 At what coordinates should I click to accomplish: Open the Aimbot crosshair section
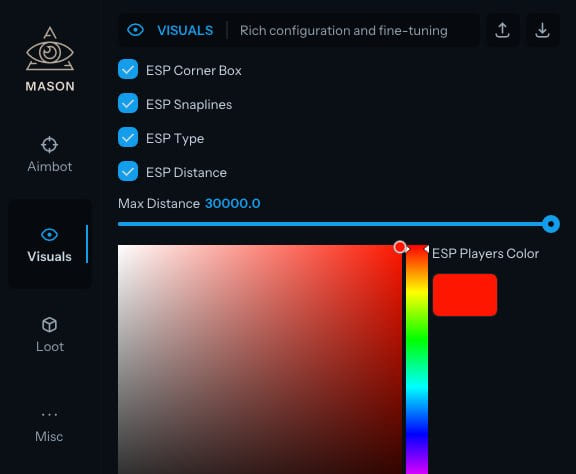tap(50, 145)
